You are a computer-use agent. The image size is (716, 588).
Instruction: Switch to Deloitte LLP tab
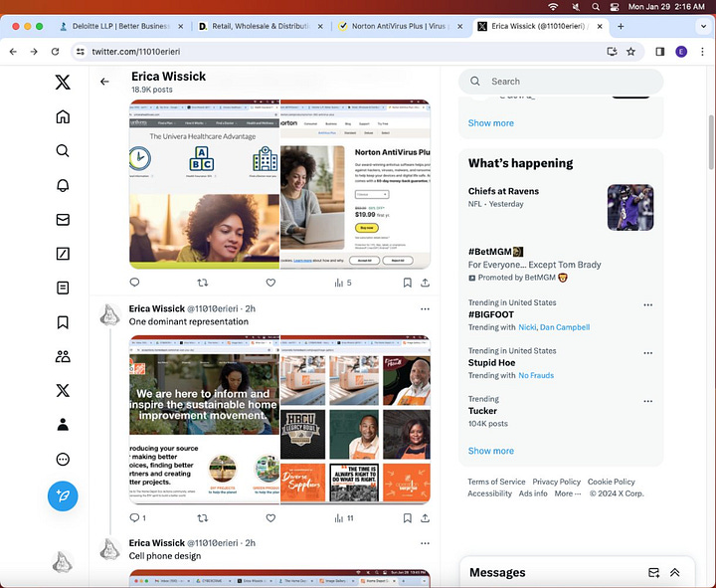(121, 27)
